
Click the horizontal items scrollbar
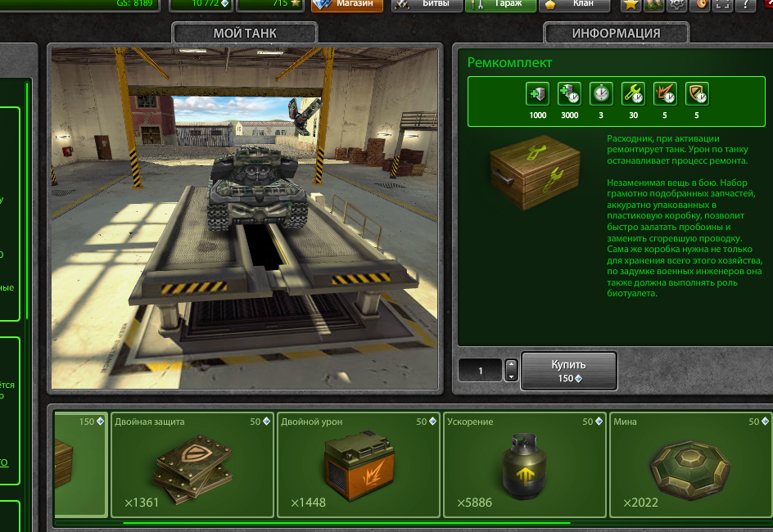[346, 523]
